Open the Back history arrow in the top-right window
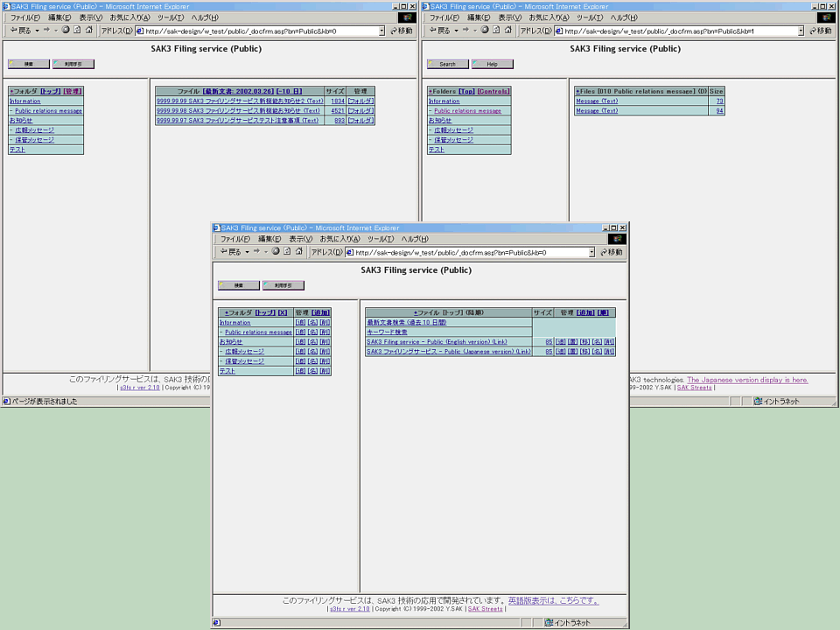Image resolution: width=840 pixels, height=630 pixels. pos(457,31)
